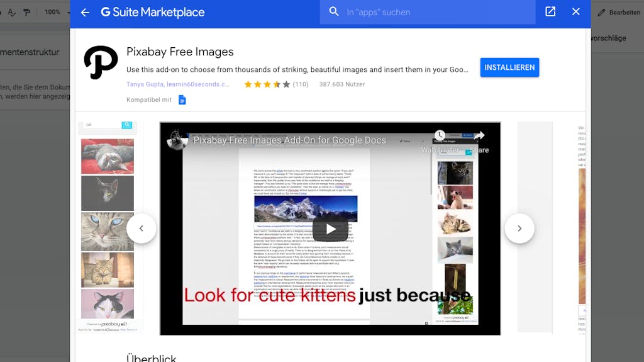
Task: Click the spellcheck icon in Docs toolbar
Action: click(12, 13)
